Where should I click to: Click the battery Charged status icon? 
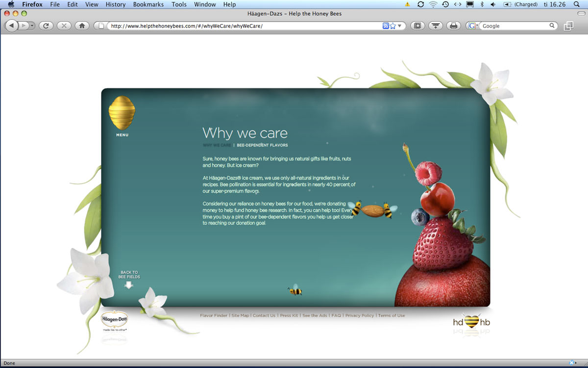[520, 4]
